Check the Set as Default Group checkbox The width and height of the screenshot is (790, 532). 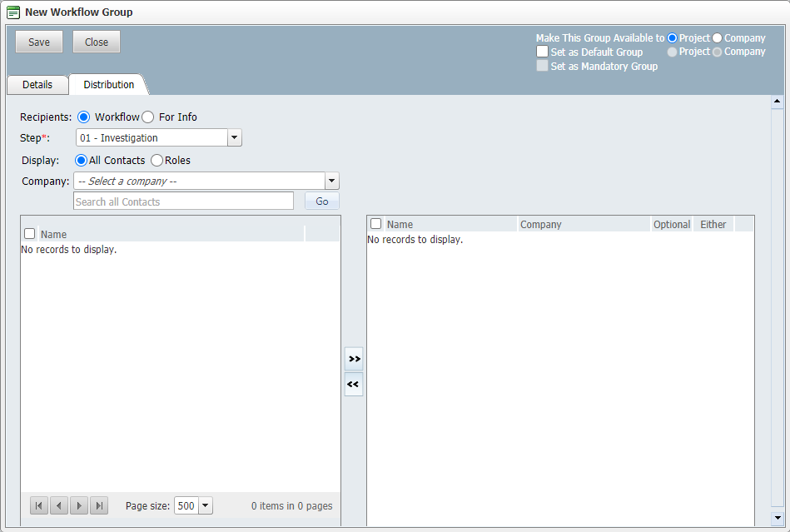(542, 52)
